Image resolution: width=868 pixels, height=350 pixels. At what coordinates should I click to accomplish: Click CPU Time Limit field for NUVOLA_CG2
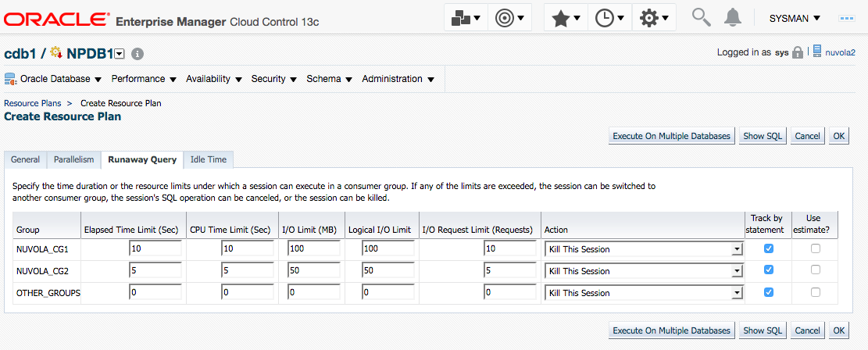[248, 271]
